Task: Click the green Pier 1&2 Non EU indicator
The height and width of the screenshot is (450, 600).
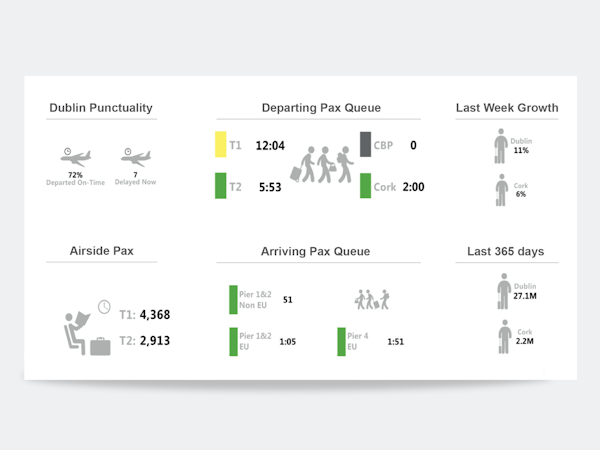Action: click(233, 299)
